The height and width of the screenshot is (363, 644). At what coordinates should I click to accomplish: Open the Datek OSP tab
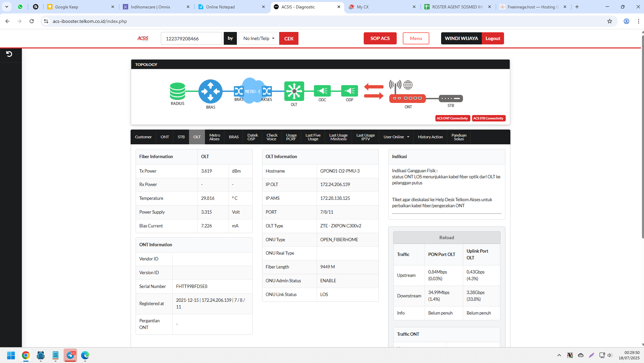point(252,137)
